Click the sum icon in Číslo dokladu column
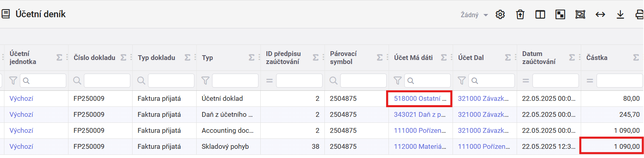The image size is (644, 158). pos(123,58)
